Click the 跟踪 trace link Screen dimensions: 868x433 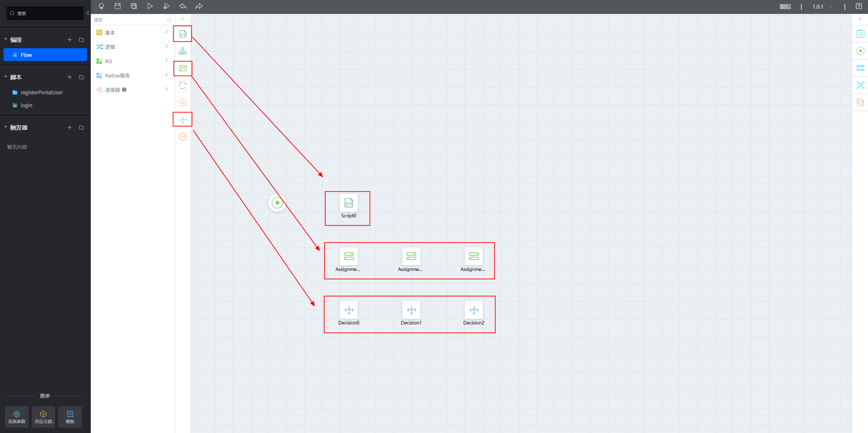click(785, 6)
